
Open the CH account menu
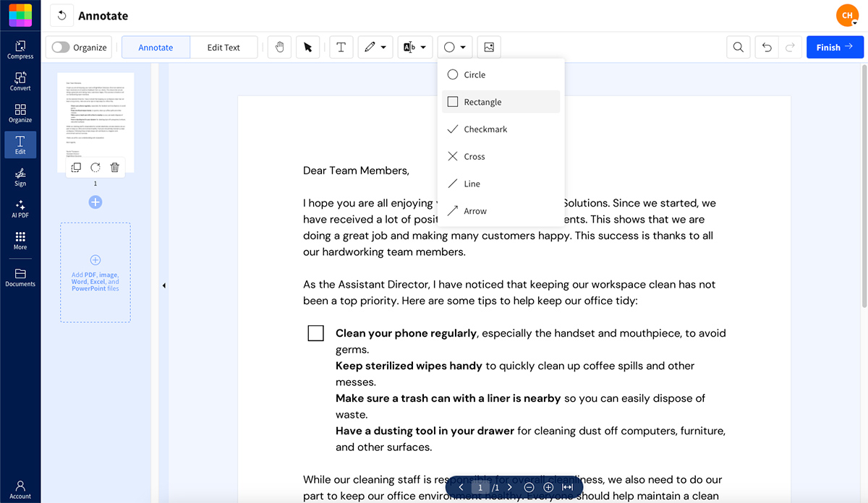[x=847, y=14]
